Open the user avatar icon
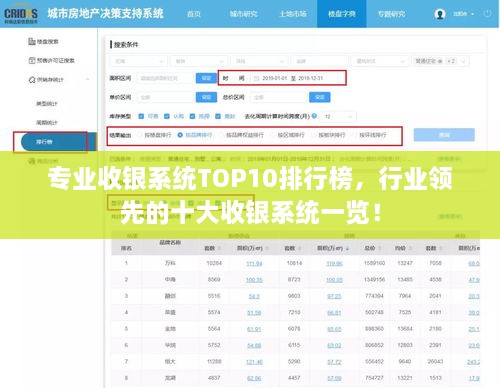 pyautogui.click(x=440, y=14)
